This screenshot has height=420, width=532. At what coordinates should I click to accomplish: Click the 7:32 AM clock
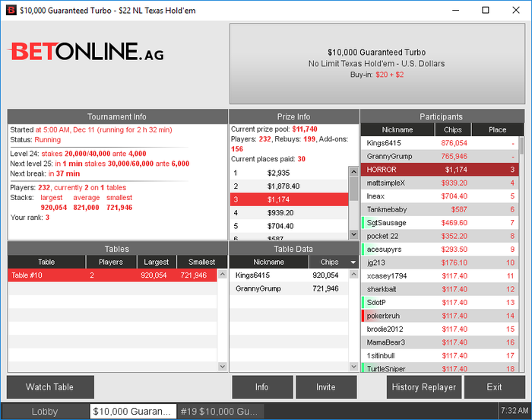point(515,410)
